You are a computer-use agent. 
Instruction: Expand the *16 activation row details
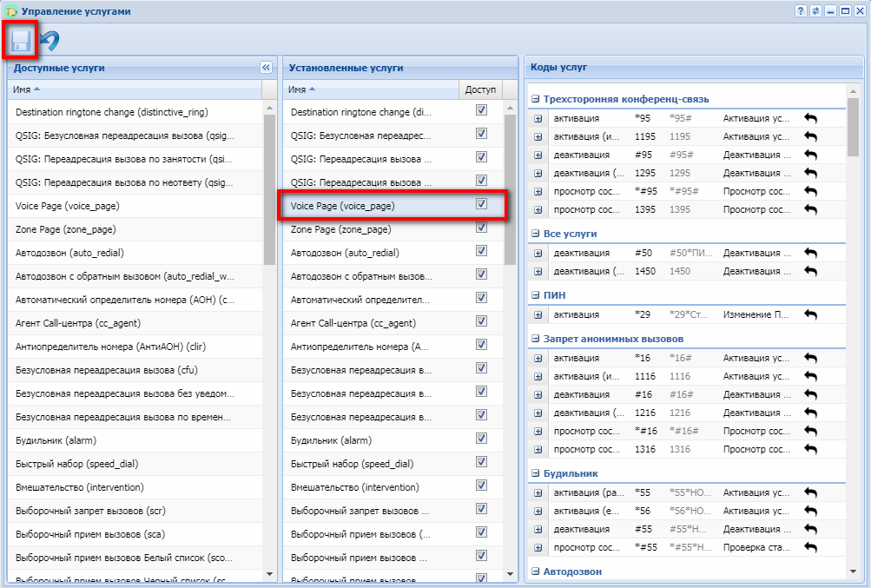coord(538,358)
